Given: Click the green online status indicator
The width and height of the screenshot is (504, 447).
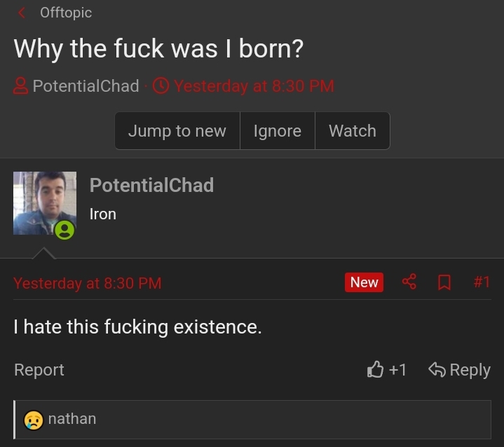Looking at the screenshot, I should 64,230.
